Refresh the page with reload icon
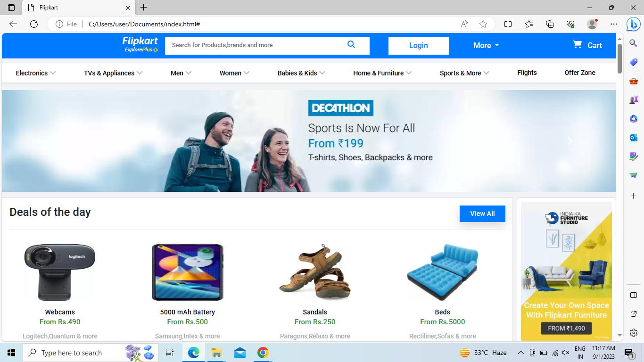This screenshot has width=644, height=362. pyautogui.click(x=34, y=24)
